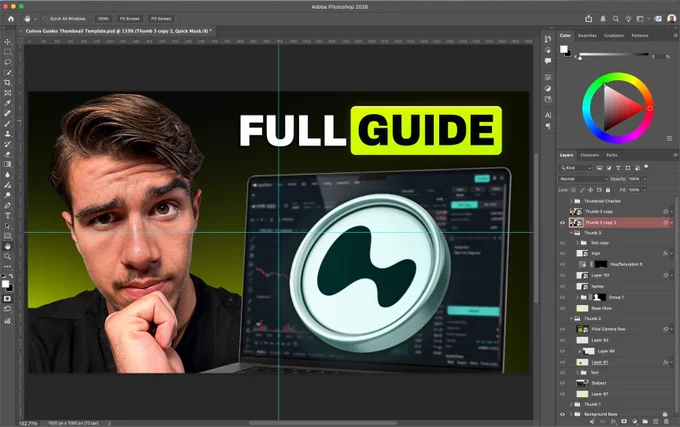Select the Brush tool
Image resolution: width=680 pixels, height=427 pixels.
pos(7,124)
